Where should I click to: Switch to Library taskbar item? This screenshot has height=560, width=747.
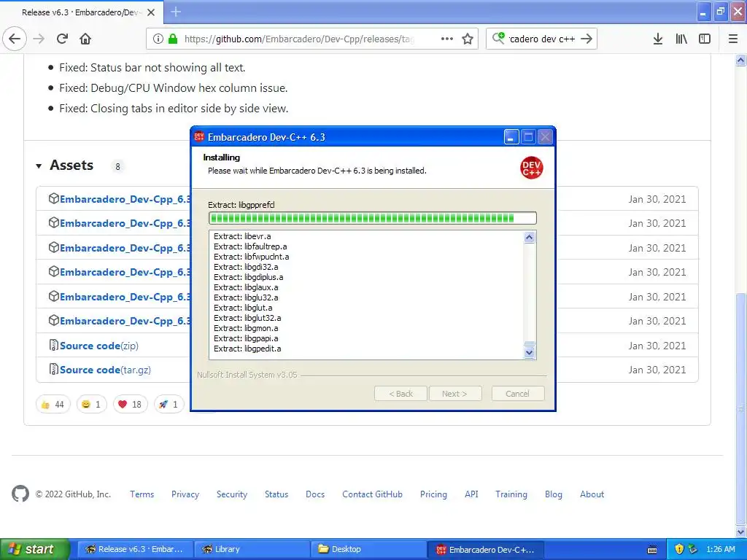click(252, 549)
